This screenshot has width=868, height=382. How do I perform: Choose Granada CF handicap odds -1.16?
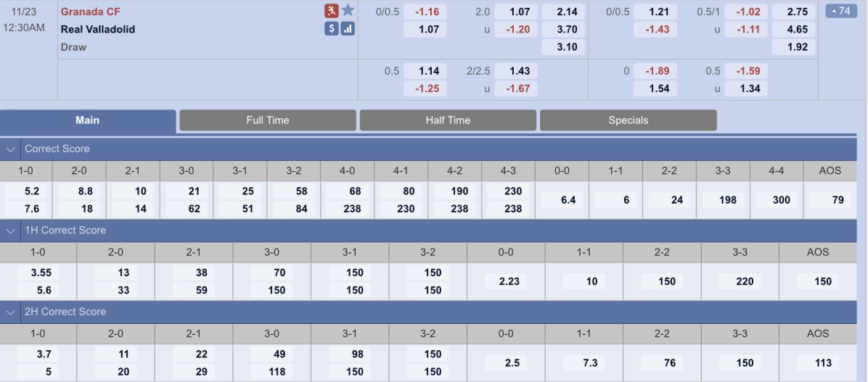pos(425,12)
